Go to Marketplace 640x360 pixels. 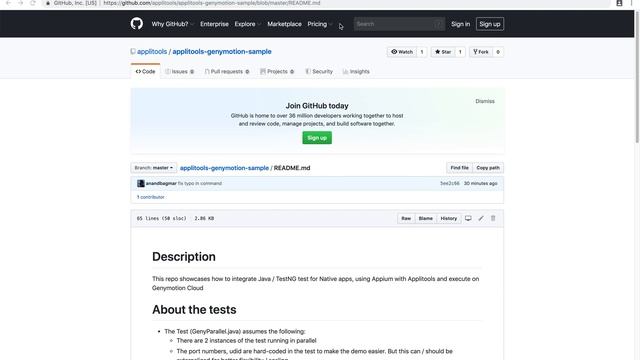pyautogui.click(x=284, y=24)
